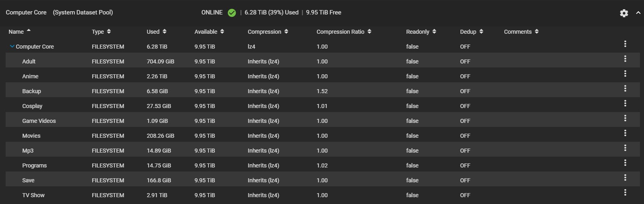The width and height of the screenshot is (644, 204).
Task: Select the Mp3 dataset row
Action: coord(323,151)
